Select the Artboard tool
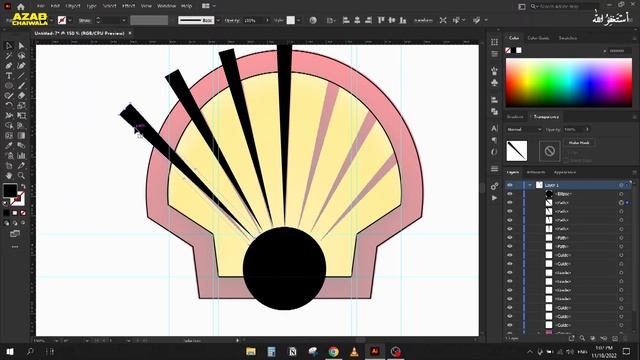The height and width of the screenshot is (360, 640). [9, 166]
